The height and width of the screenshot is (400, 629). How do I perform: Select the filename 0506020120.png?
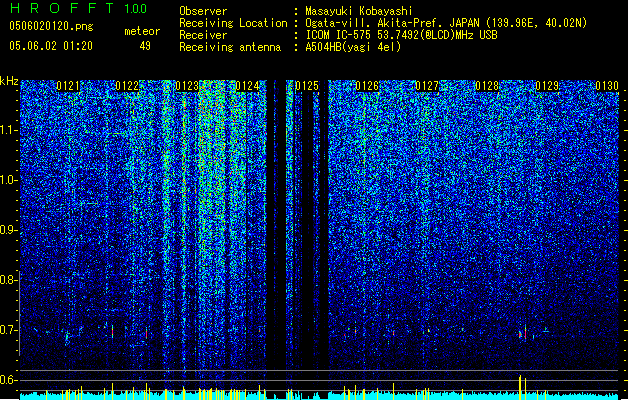coord(51,26)
